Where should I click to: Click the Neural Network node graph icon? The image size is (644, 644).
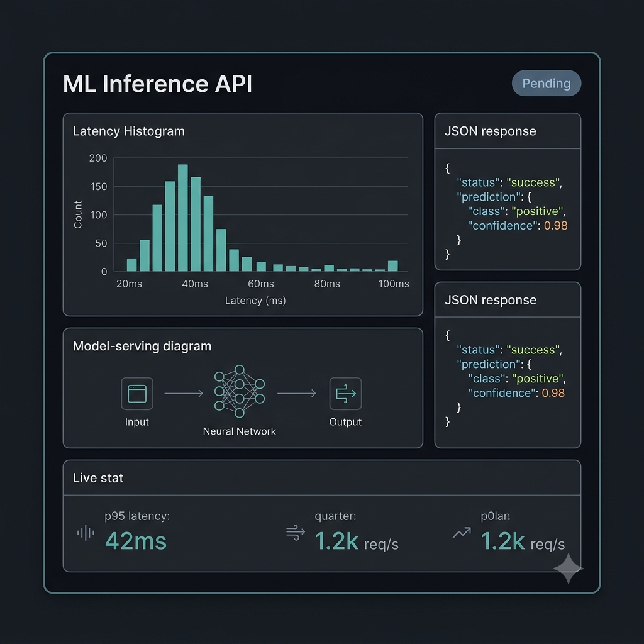point(240,391)
